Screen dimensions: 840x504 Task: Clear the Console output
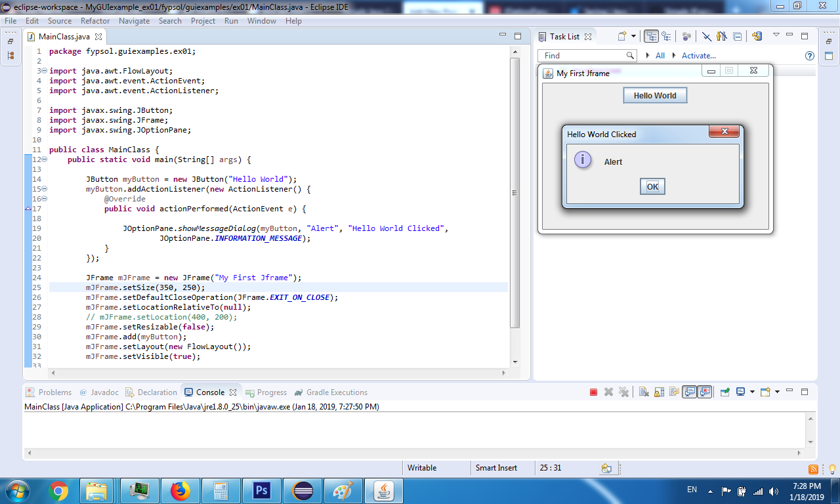pos(643,392)
